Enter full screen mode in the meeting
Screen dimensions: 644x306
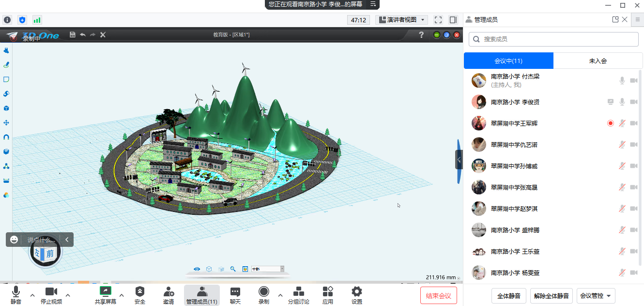[x=438, y=20]
